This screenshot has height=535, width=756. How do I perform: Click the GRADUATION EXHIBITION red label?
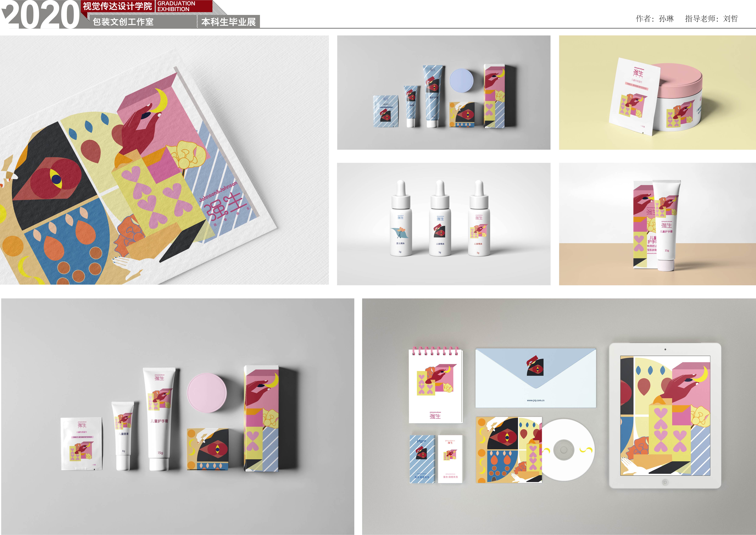tap(176, 6)
